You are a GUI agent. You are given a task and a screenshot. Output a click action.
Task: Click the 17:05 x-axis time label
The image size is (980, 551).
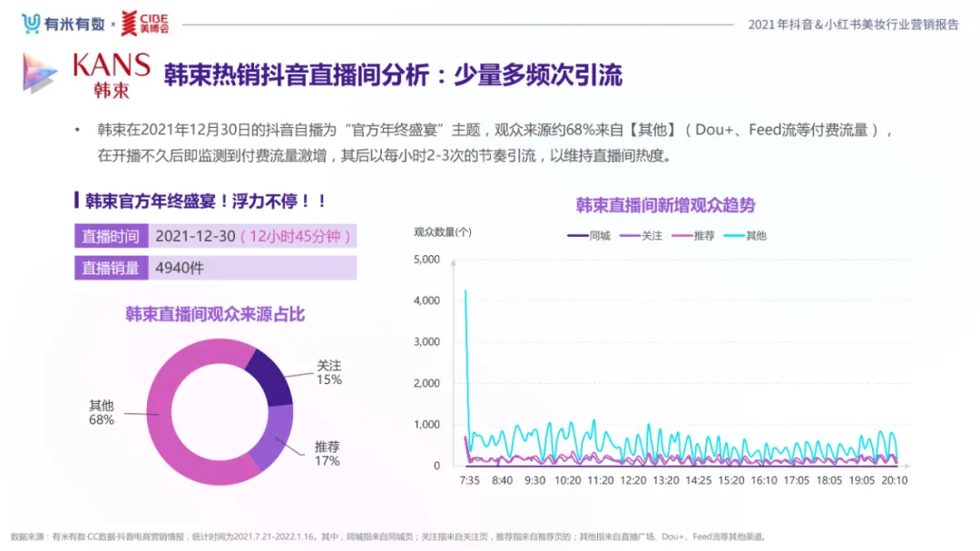[797, 480]
